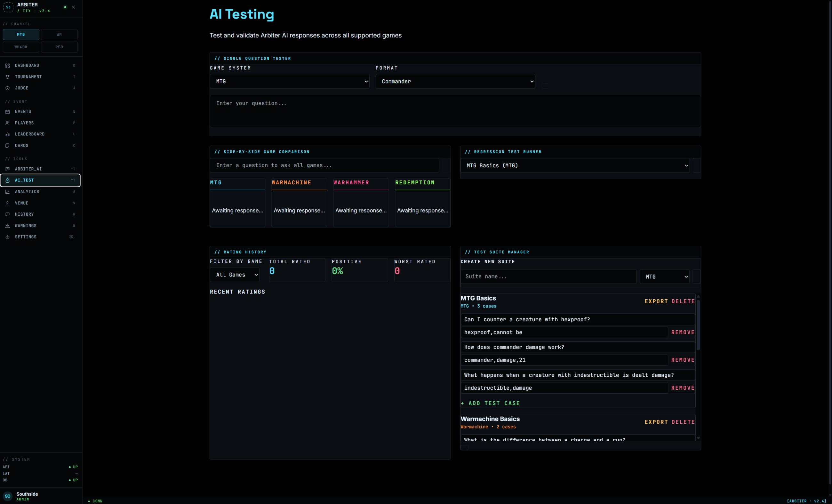Open the Settings menu item
The height and width of the screenshot is (504, 832).
click(40, 237)
